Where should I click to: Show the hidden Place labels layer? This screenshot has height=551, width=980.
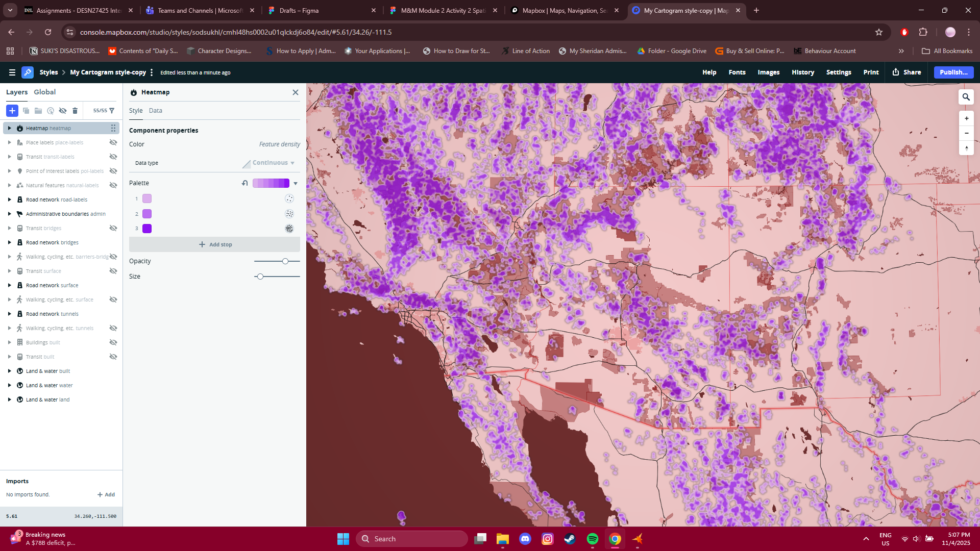click(113, 142)
